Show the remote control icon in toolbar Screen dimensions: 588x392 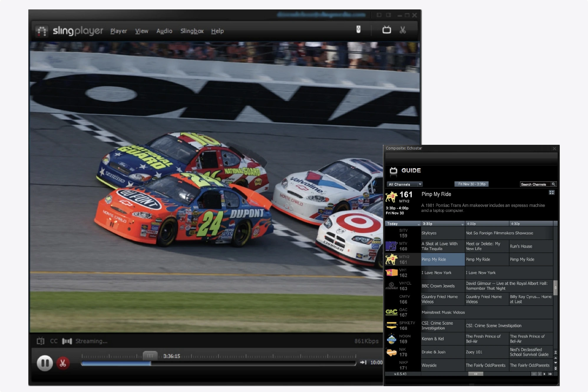pos(358,29)
